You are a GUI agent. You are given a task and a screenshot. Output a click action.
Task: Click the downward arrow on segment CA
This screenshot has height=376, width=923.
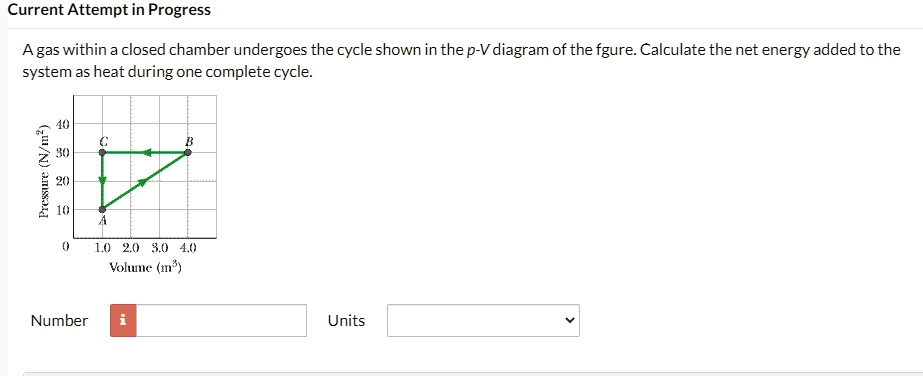coord(102,179)
